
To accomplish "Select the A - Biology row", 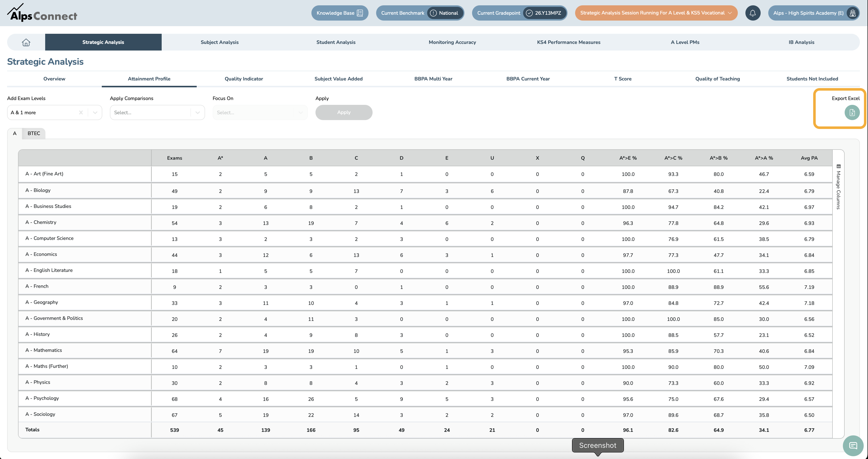I will 425,191.
